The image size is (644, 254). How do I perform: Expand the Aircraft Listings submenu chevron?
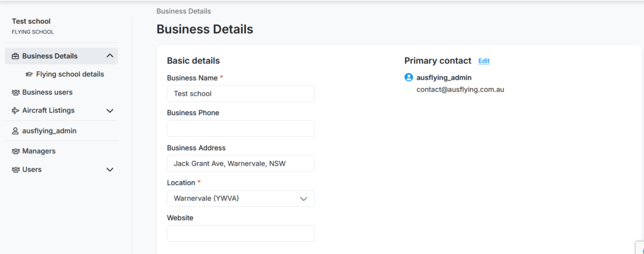coord(110,111)
